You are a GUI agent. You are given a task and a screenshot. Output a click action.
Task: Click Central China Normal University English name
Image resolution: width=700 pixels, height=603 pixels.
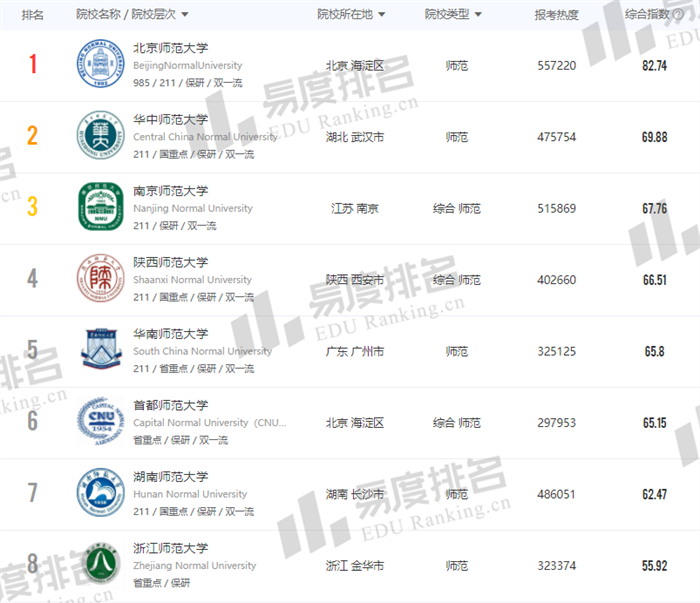[x=205, y=137]
